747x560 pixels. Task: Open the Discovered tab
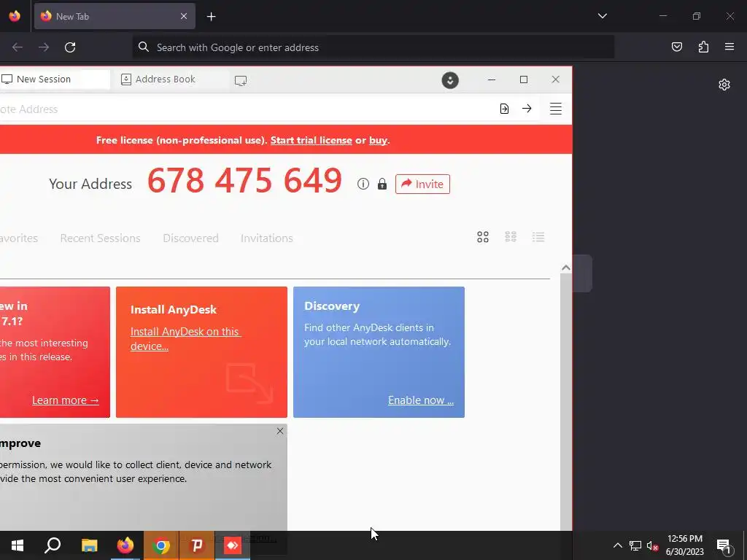190,238
